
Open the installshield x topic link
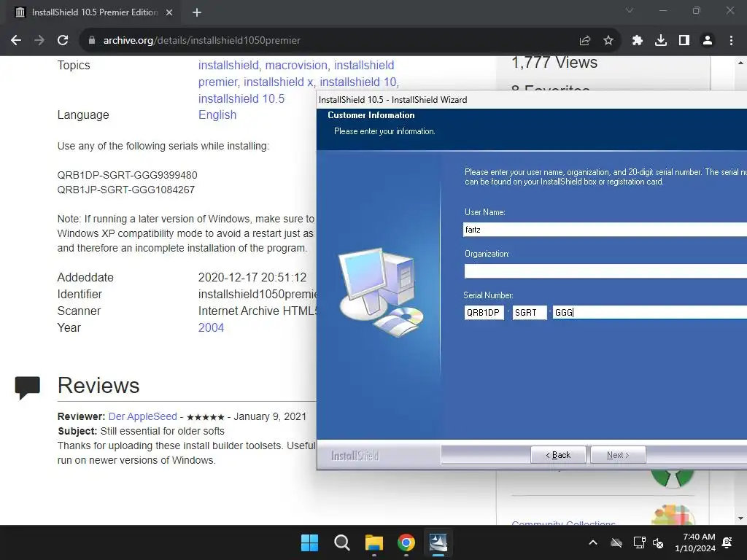click(278, 82)
